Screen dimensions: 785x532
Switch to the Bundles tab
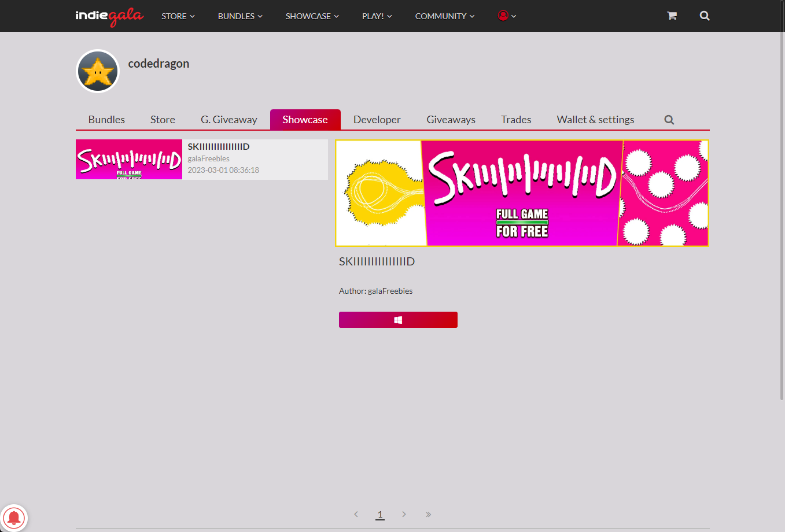[x=106, y=120]
